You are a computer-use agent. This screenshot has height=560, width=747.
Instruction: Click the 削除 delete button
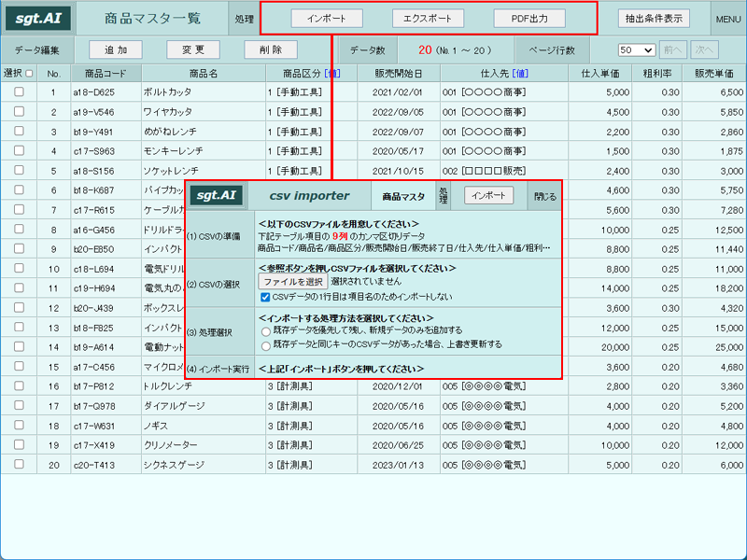(x=271, y=49)
